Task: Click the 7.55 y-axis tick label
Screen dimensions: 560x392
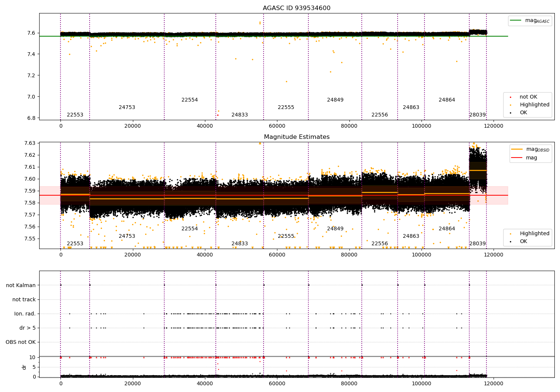Action: [x=30, y=239]
